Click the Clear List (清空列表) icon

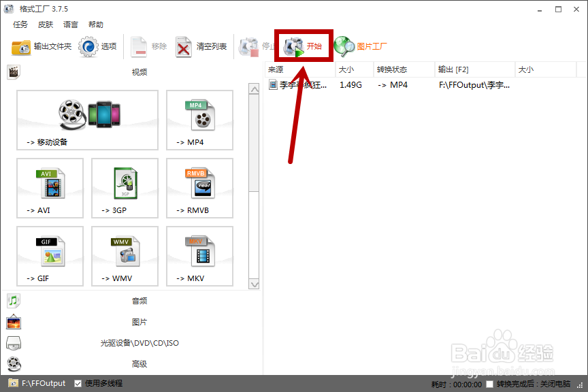184,47
